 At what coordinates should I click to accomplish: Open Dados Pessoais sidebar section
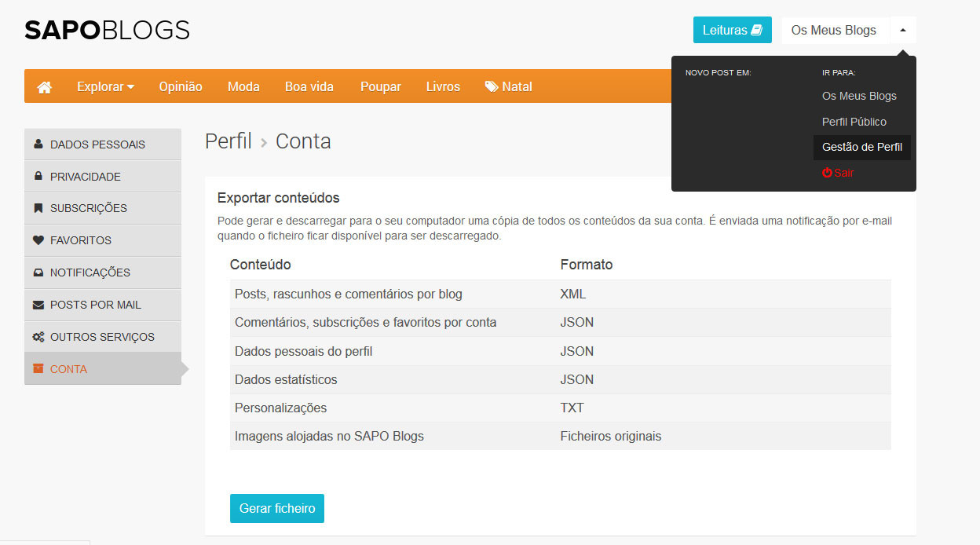[97, 144]
